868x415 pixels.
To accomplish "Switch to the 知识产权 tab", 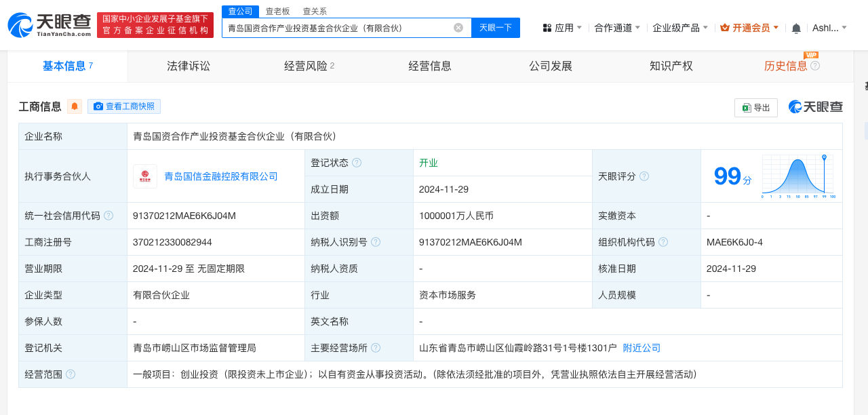I will tap(671, 66).
